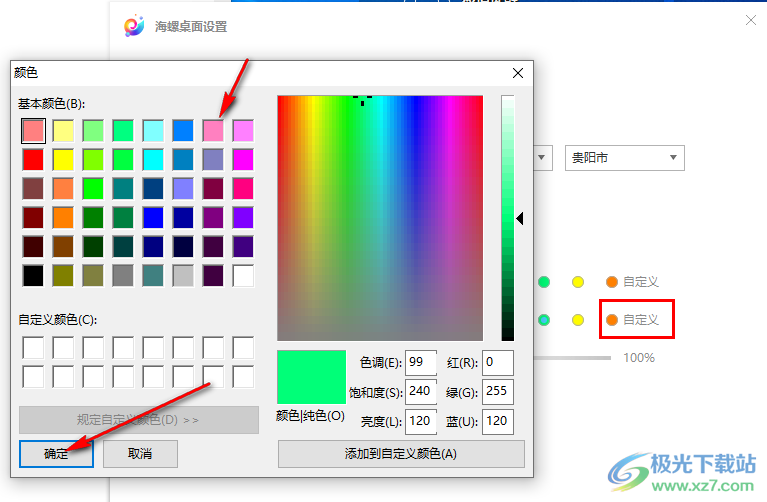Screen dimensions: 767x502
Task: Click the green 颜色|纯色 preview box
Action: click(x=312, y=377)
